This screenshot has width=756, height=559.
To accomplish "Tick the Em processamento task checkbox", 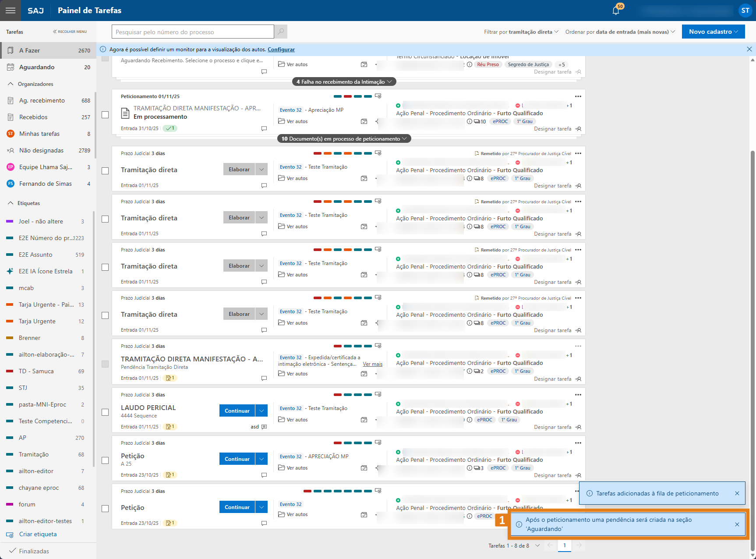I will tap(105, 115).
